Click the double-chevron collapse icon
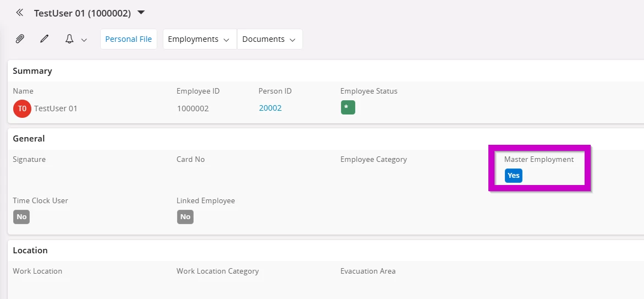The image size is (644, 299). [x=19, y=13]
